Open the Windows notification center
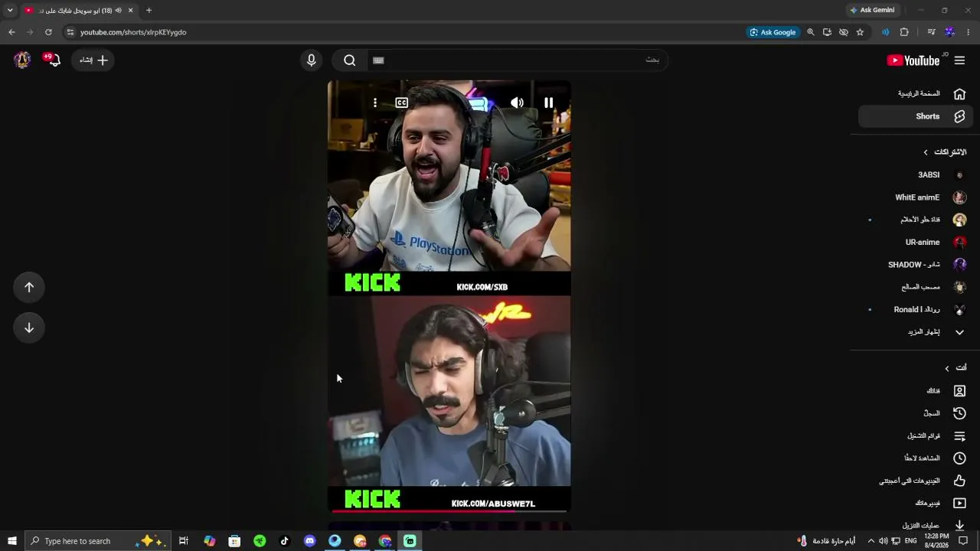Viewport: 980px width, 551px height. click(x=964, y=541)
